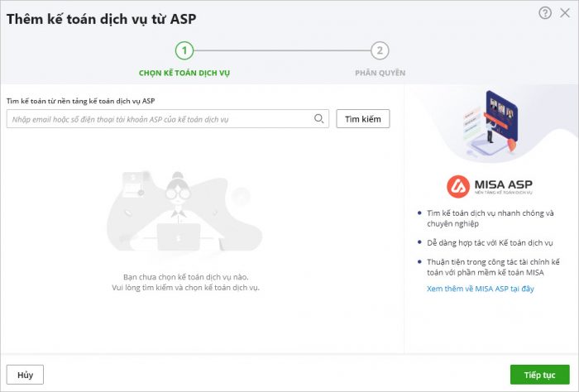Click the Tìm kế toán từ nền tảng label

pos(80,101)
